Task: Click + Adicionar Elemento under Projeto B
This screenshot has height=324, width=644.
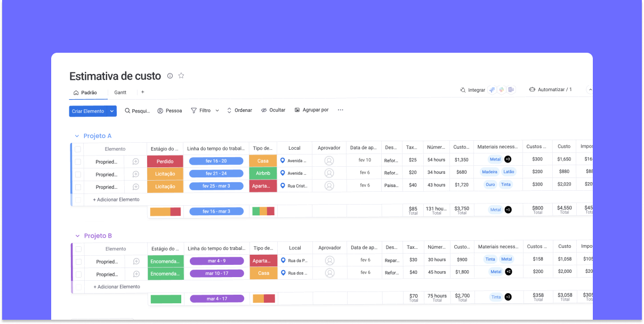Action: [x=117, y=287]
